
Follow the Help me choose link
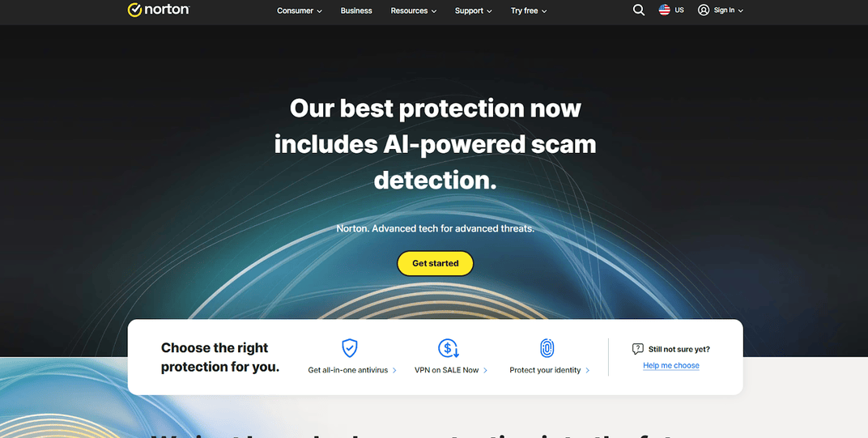[671, 365]
